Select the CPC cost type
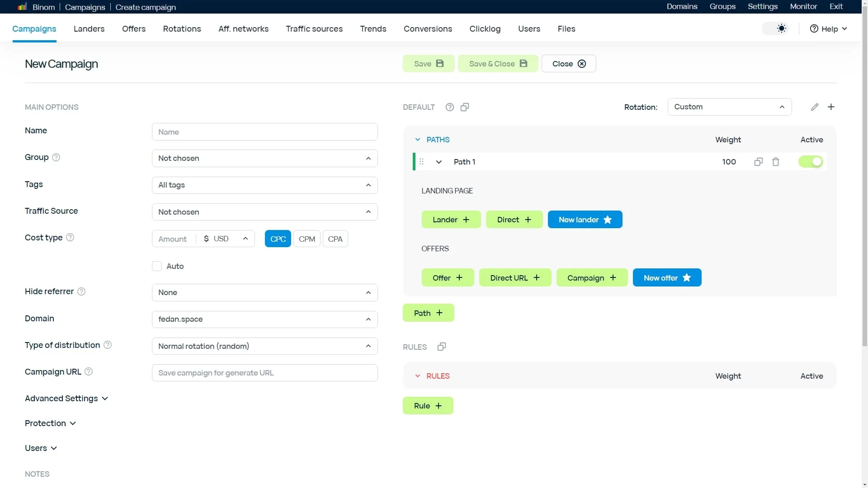The height and width of the screenshot is (488, 868). tap(278, 239)
